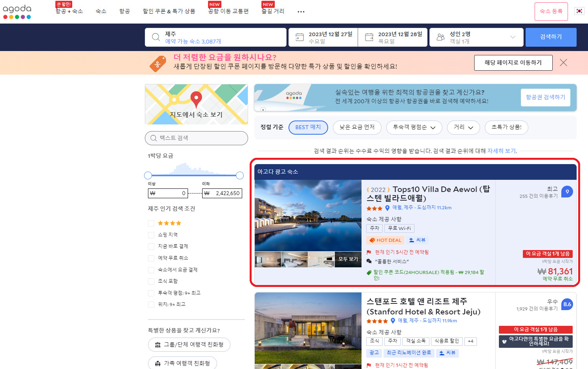
Task: Click the crown icon on Agoda special rate
Action: click(504, 342)
